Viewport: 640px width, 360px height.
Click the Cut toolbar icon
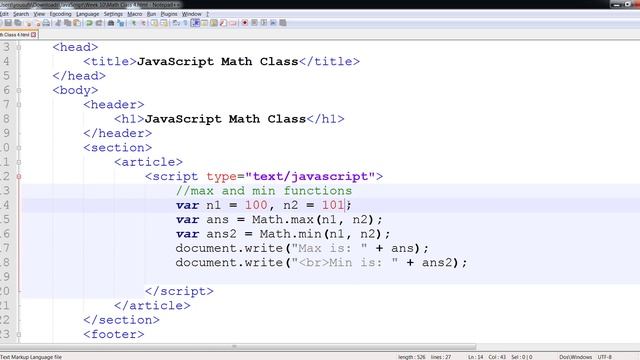click(58, 23)
